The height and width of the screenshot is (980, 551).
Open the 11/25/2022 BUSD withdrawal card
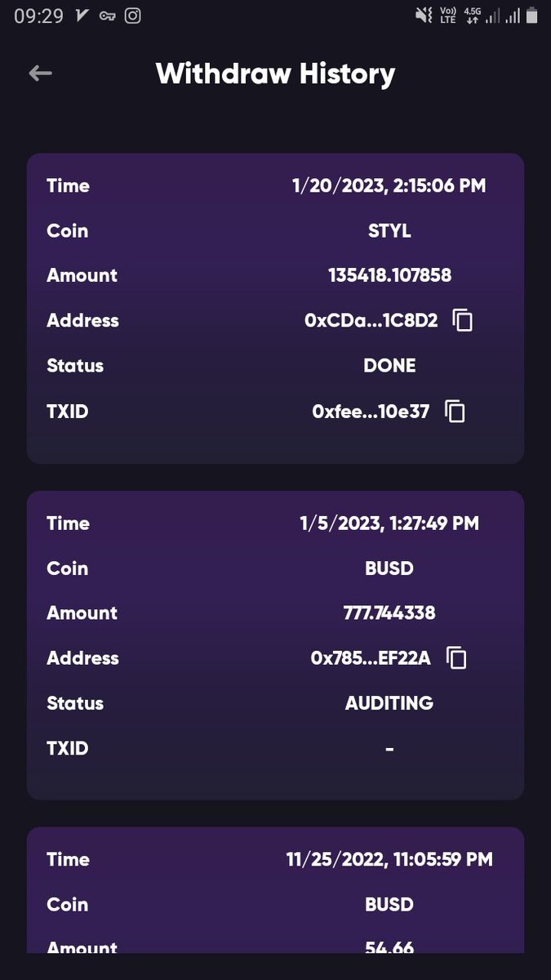point(275,890)
